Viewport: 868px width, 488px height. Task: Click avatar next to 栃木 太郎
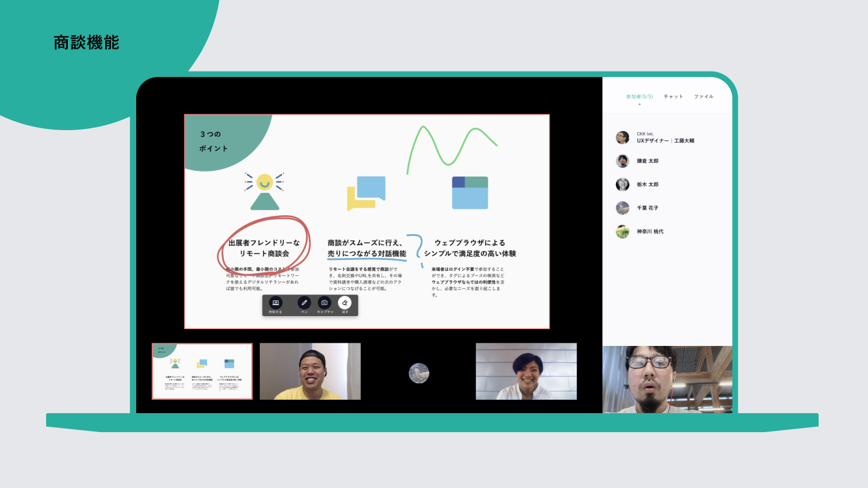(x=623, y=184)
